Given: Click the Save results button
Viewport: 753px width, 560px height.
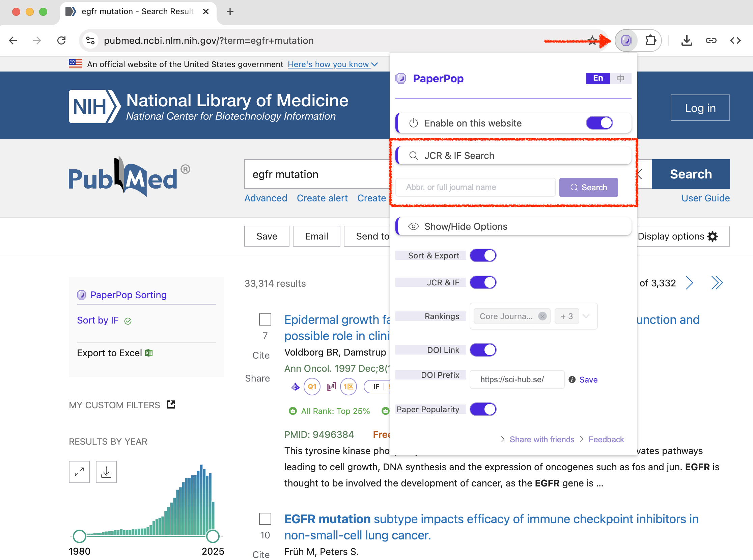Looking at the screenshot, I should tap(267, 236).
